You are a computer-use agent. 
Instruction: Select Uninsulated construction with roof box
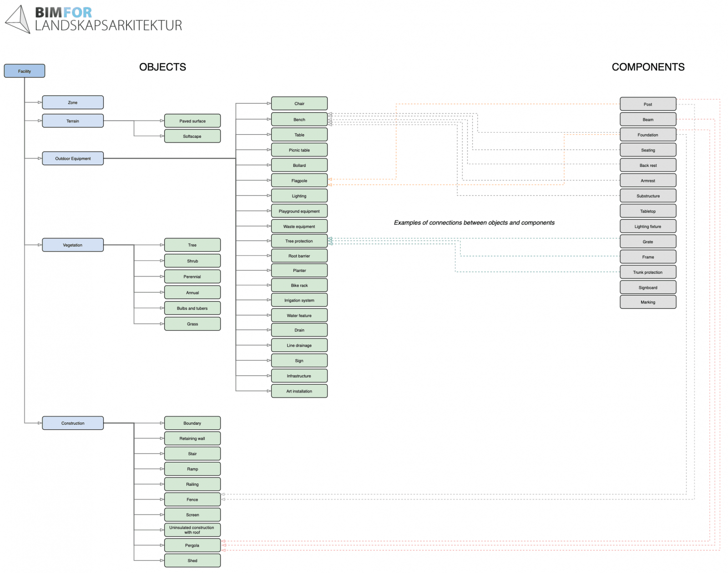tap(192, 530)
